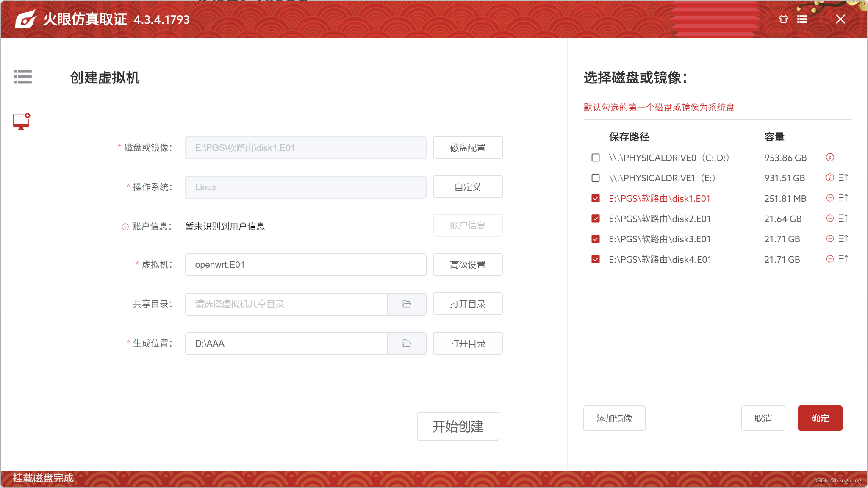Show info icon for PHYSICALDRIVE0
The image size is (868, 488).
830,158
